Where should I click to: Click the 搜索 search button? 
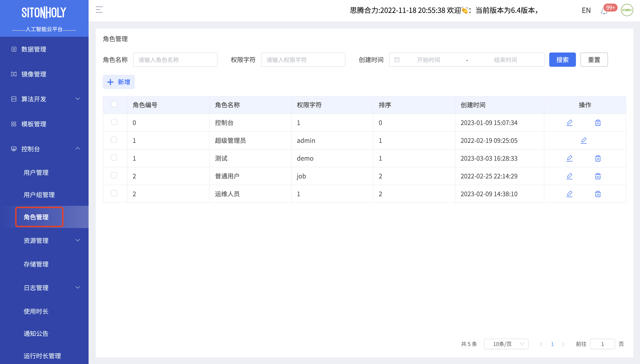tap(562, 60)
